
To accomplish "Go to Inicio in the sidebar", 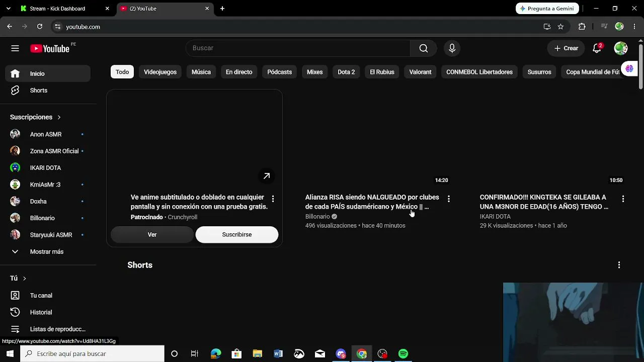I will [x=48, y=74].
